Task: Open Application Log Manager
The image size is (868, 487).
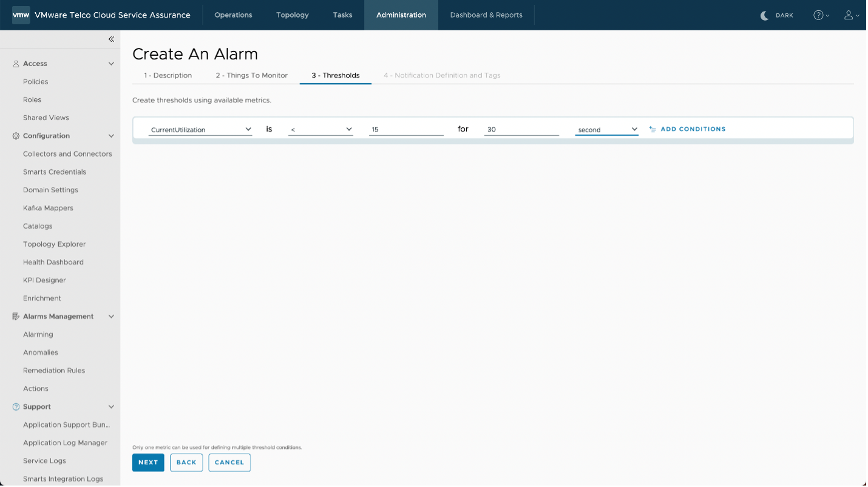Action: 66,443
